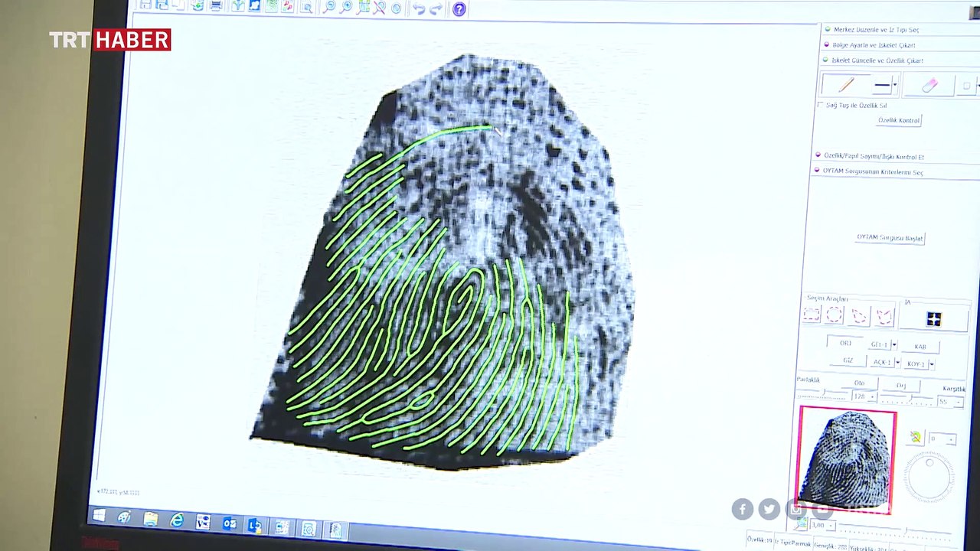
Task: Click the blue picture icon in toolbar
Action: pos(254,5)
